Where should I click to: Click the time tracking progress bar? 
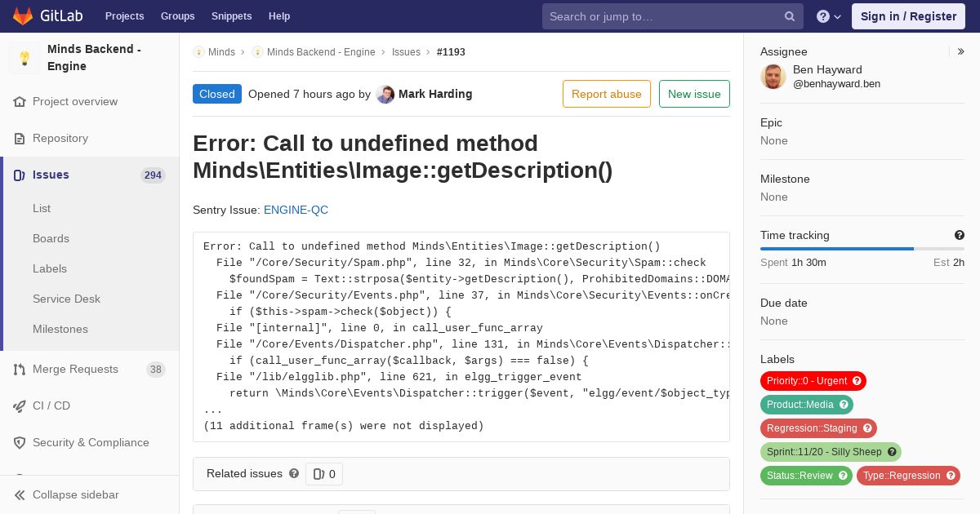862,249
